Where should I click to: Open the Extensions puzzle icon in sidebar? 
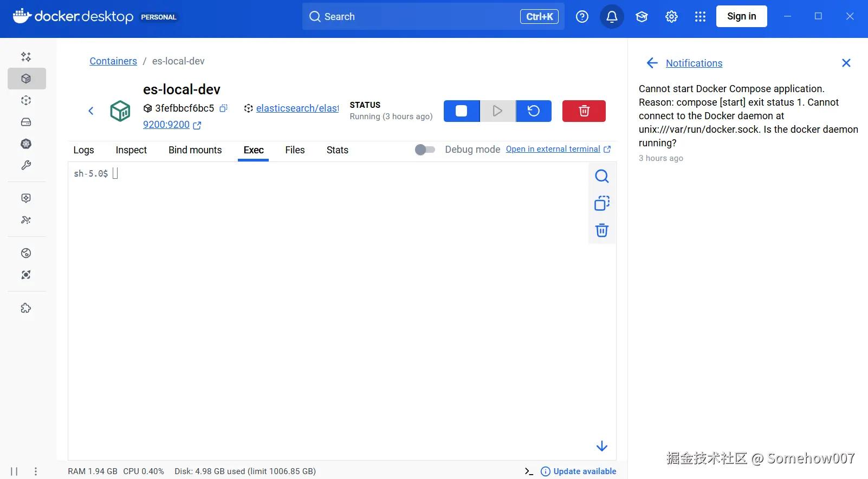(26, 308)
